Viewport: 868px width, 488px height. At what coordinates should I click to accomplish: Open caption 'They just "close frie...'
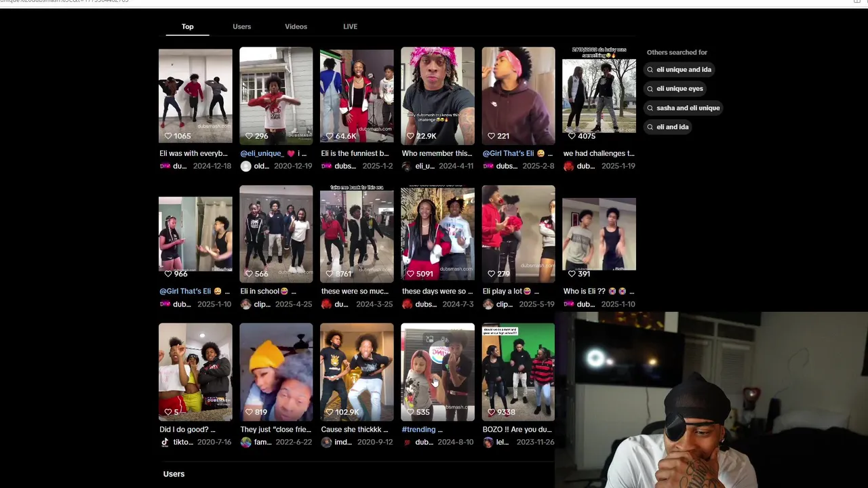[x=275, y=430]
